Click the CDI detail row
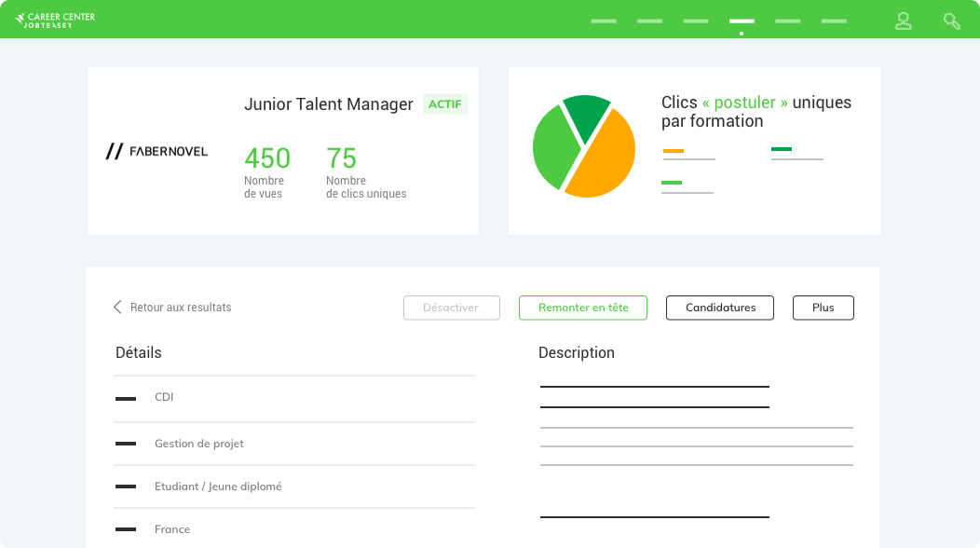This screenshot has height=548, width=980. (x=294, y=398)
